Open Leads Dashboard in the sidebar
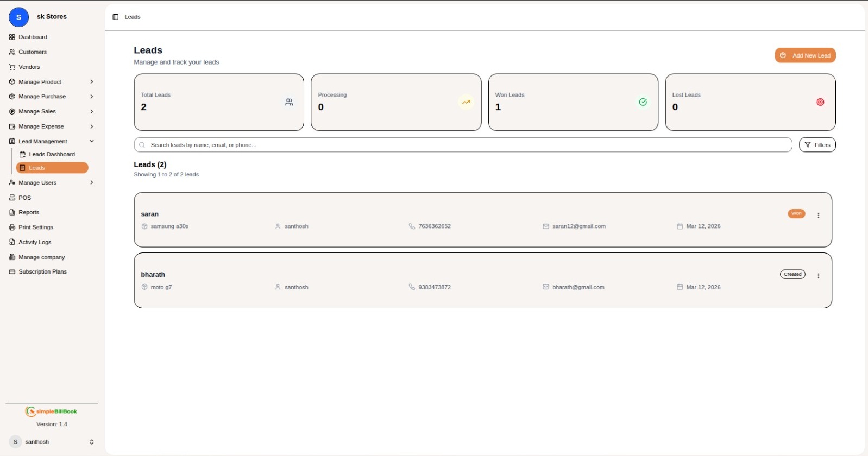The width and height of the screenshot is (868, 456). 52,155
